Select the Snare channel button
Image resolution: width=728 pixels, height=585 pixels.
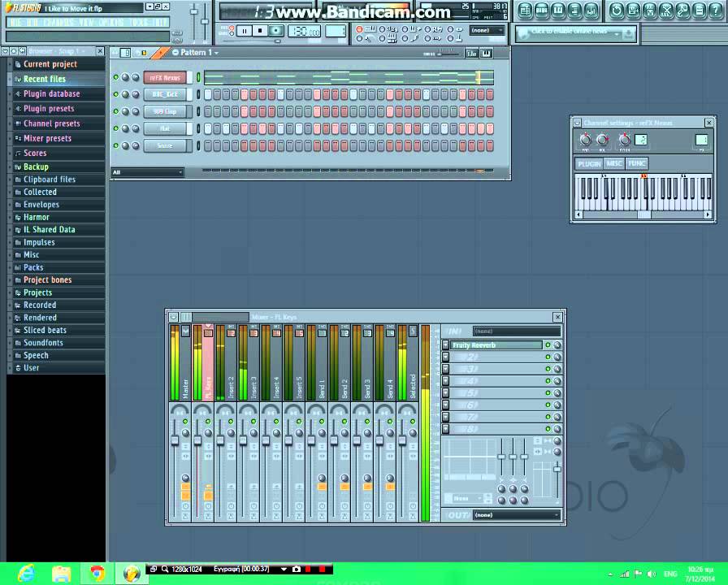click(x=165, y=145)
